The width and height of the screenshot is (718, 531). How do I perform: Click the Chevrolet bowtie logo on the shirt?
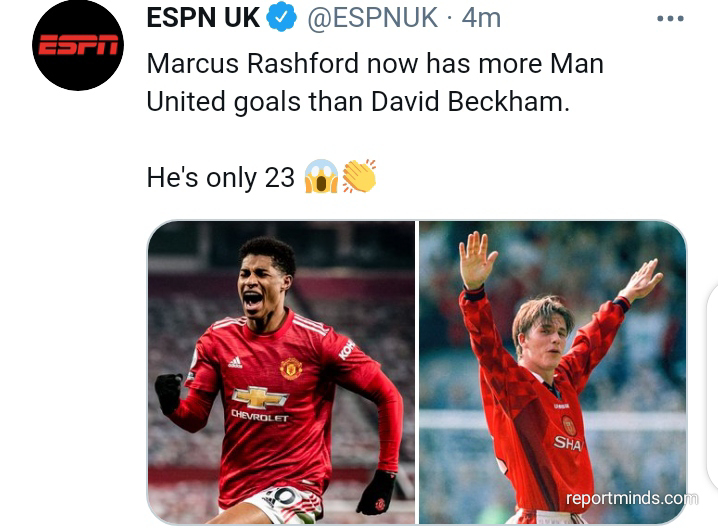[x=260, y=397]
